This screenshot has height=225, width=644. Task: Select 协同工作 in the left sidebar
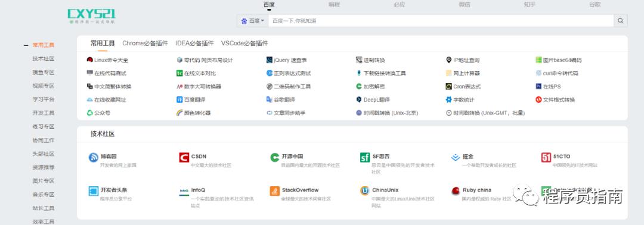44,140
